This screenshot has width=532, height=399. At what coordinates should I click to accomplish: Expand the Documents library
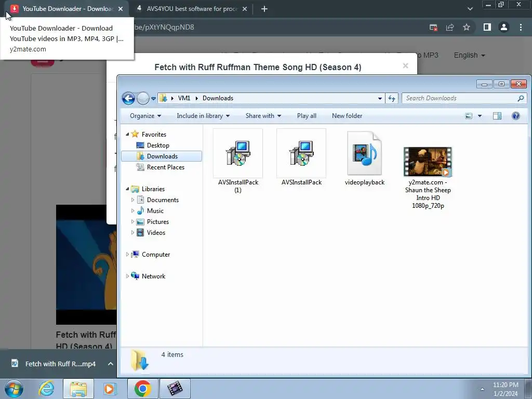[x=132, y=200]
